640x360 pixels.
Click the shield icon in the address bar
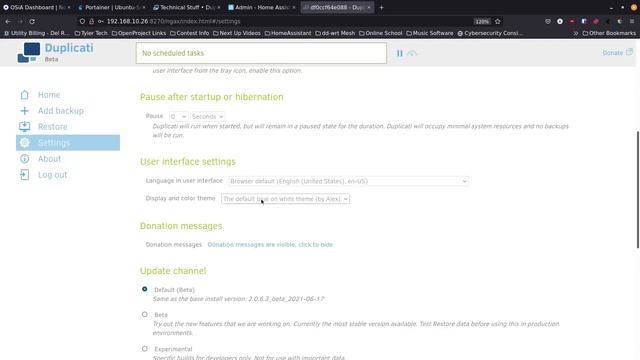pos(82,21)
